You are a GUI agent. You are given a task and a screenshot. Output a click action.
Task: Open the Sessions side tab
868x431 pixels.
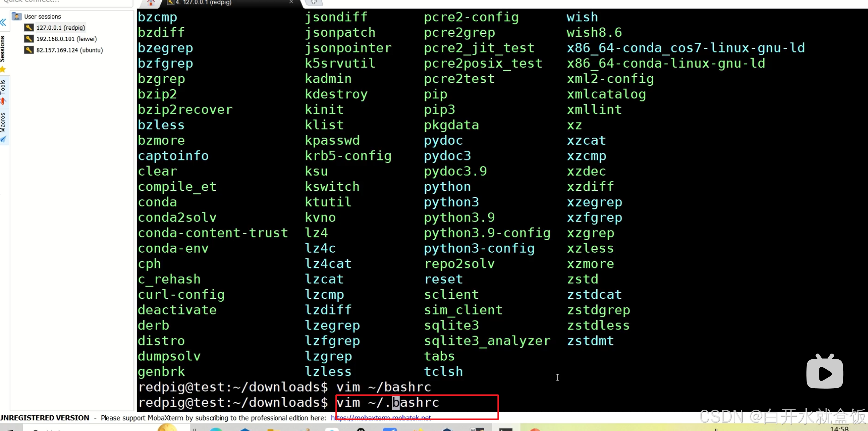3,49
